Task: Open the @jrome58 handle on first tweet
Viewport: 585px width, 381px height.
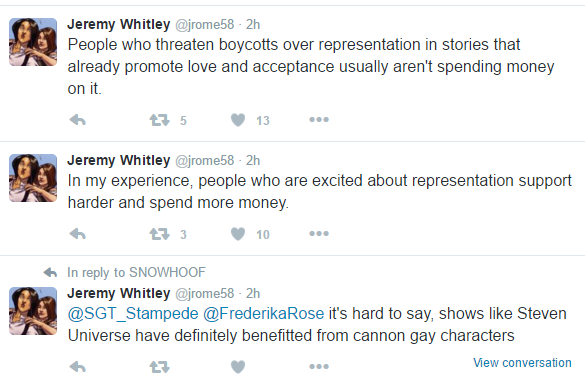Action: pos(204,25)
